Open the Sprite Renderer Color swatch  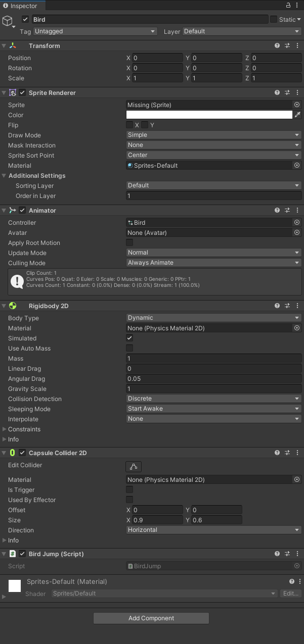pos(209,115)
